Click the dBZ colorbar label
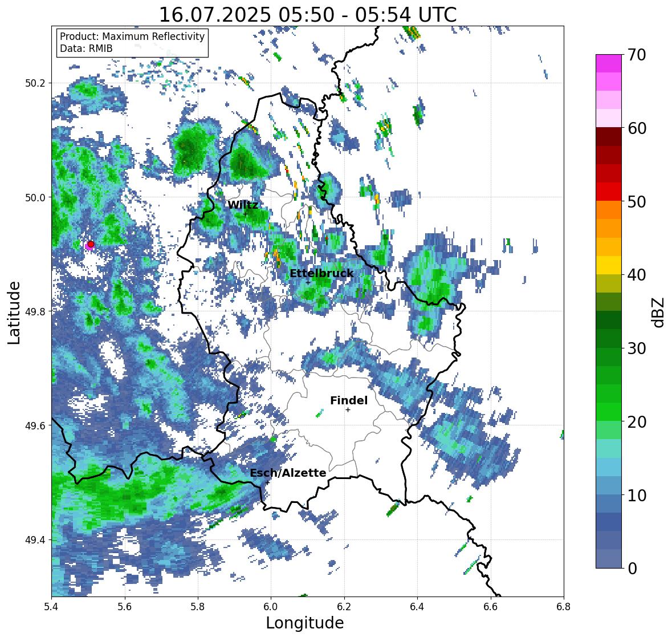This screenshot has height=637, width=672. 659,312
